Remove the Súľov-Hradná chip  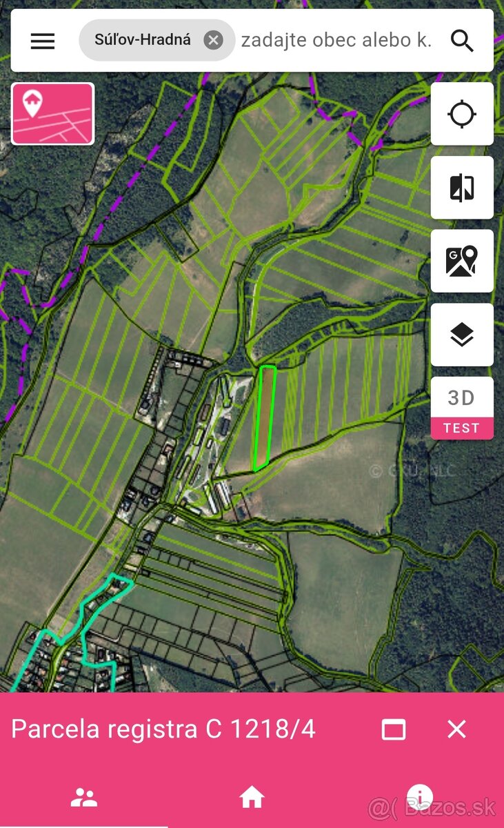coord(214,40)
